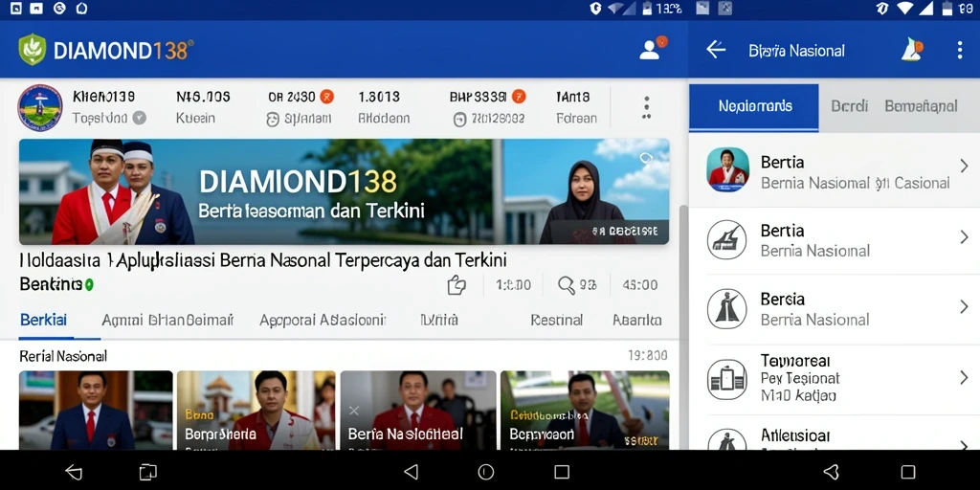Tap the N46.106 Kuoin stat
The height and width of the screenshot is (490, 980).
(x=203, y=107)
